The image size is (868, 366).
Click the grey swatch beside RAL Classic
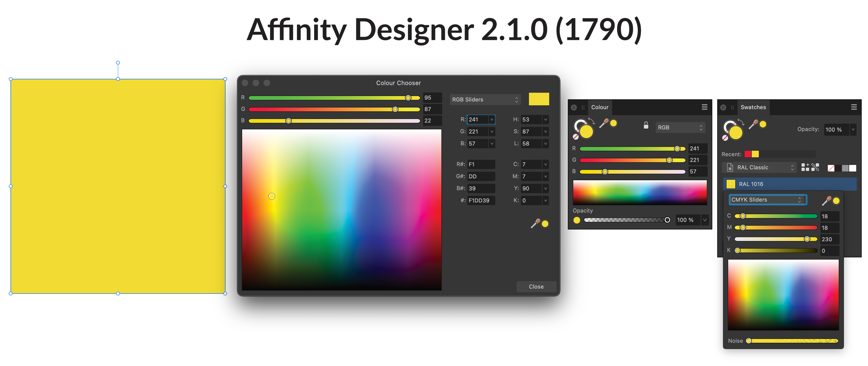pyautogui.click(x=845, y=168)
